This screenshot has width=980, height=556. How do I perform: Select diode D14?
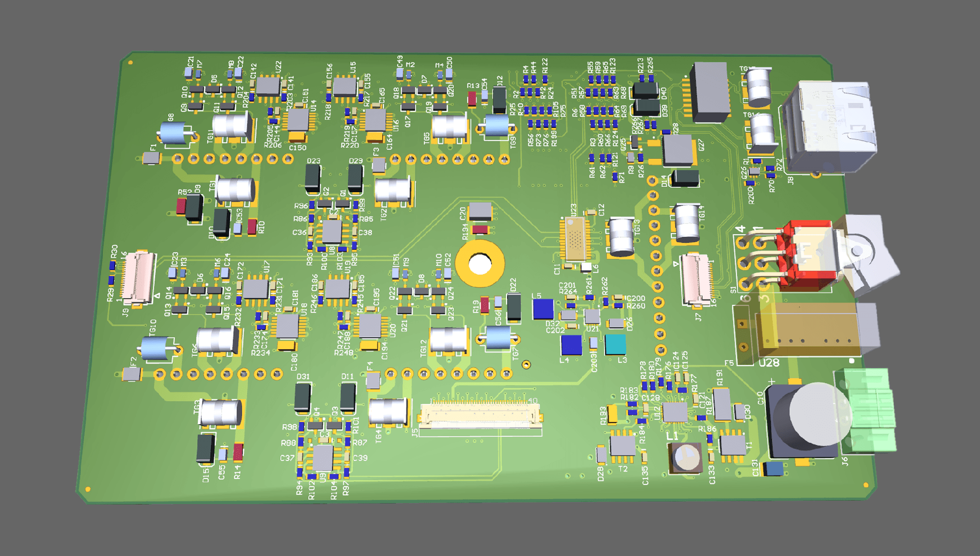(685, 178)
